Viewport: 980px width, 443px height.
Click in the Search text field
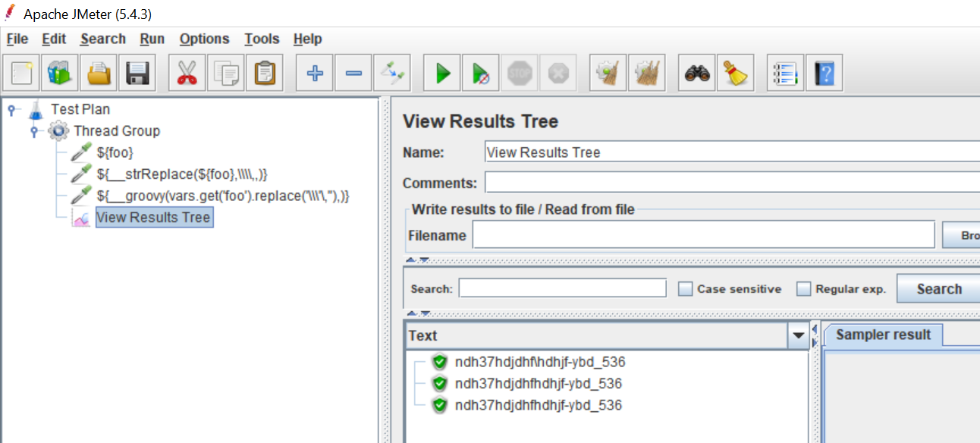click(562, 289)
